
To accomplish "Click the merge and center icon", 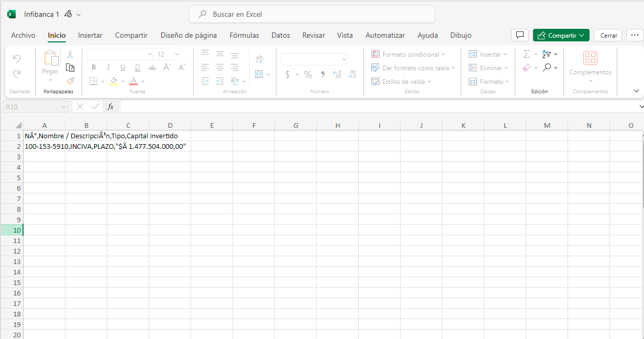I will point(259,74).
